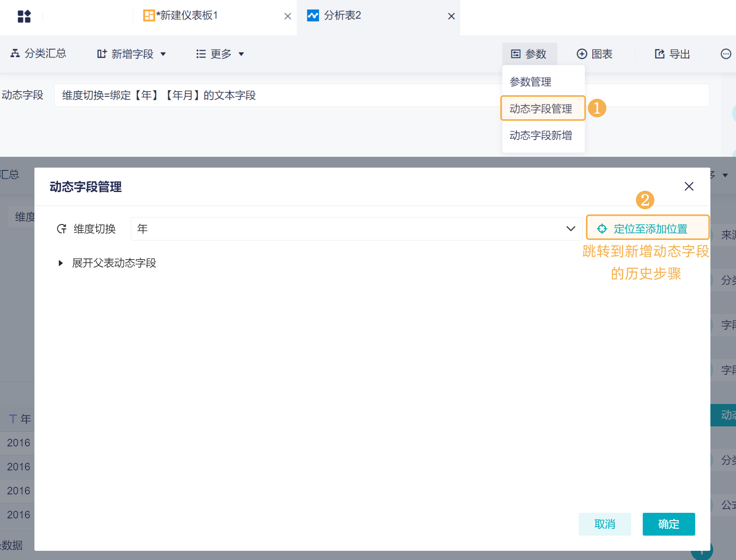The image size is (736, 560).
Task: Click the 分类汇总 toolbar button
Action: [38, 54]
